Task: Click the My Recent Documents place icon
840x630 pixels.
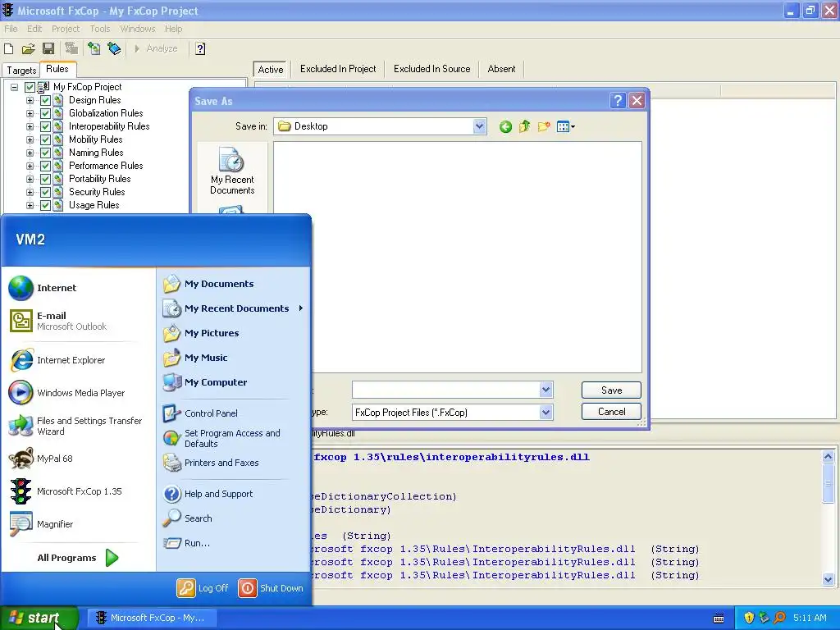Action: (232, 171)
